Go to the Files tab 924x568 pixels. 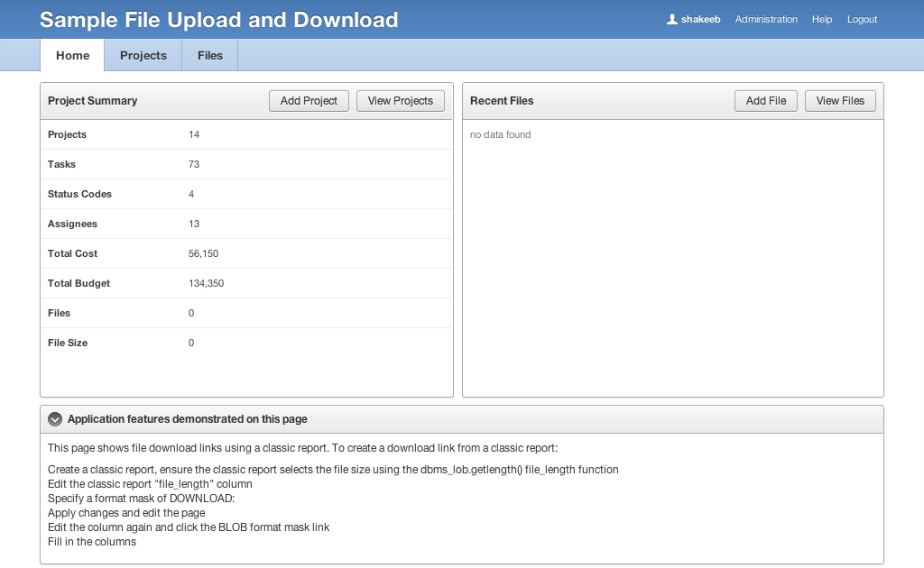coord(209,55)
